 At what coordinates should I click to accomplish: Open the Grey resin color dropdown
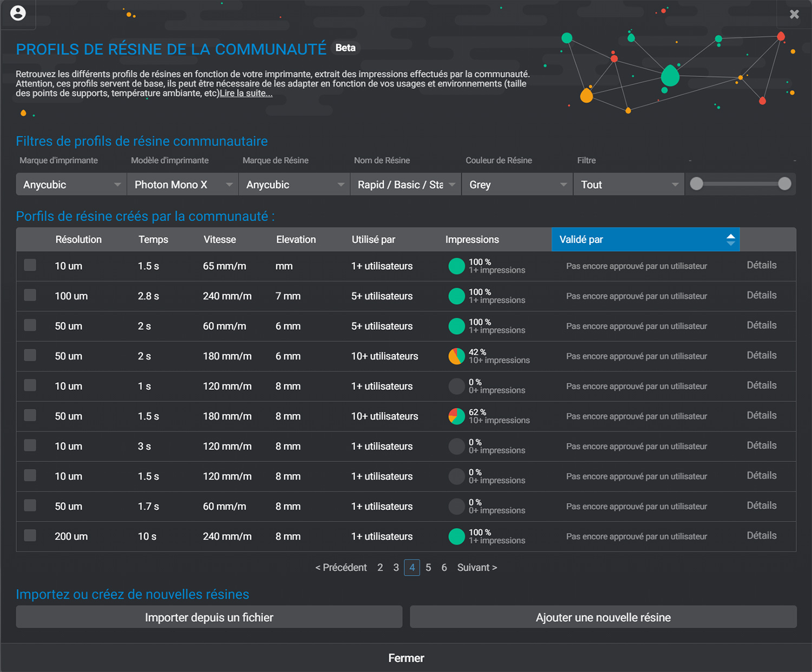click(x=518, y=185)
